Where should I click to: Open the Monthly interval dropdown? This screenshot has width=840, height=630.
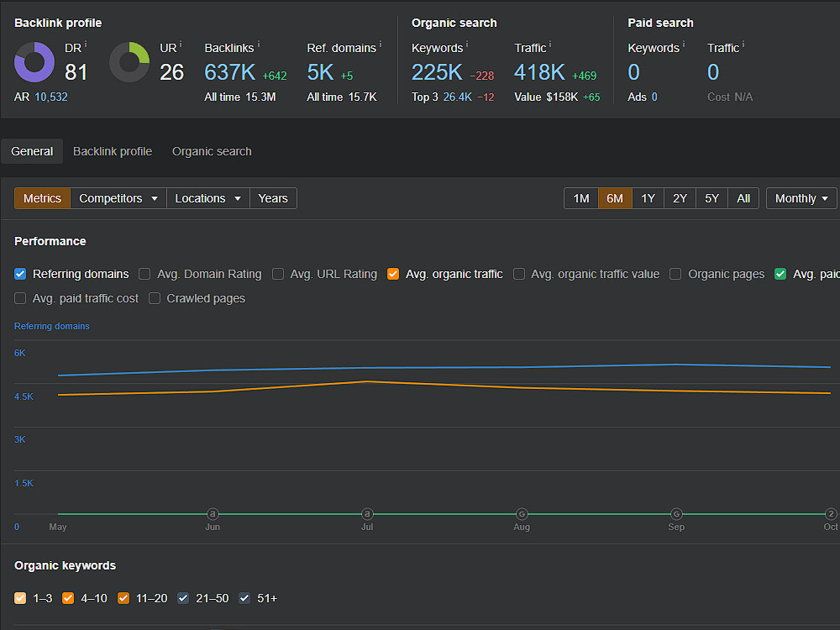801,198
